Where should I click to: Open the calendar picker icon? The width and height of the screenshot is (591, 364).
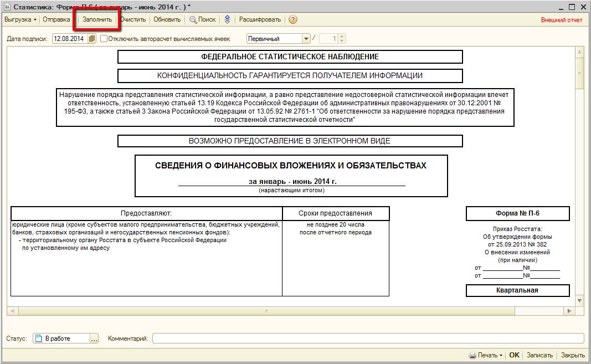tap(92, 38)
